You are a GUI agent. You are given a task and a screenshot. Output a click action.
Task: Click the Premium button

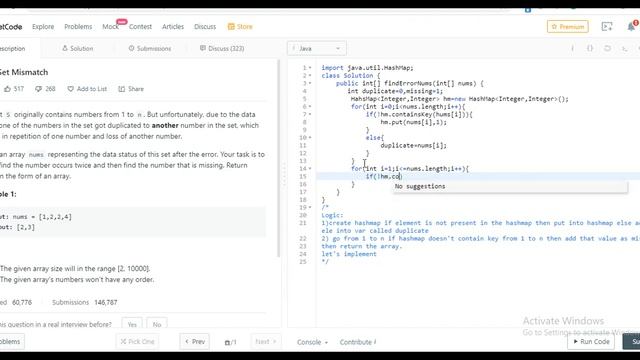point(568,27)
